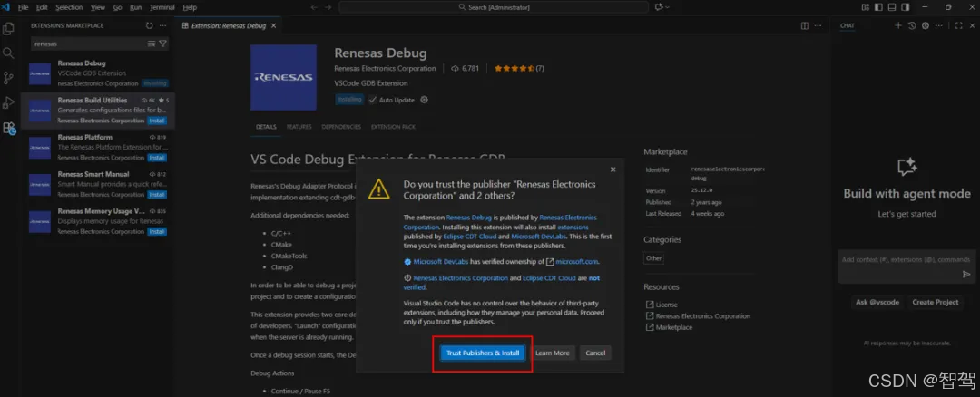Close the Extension: Renesas Debug tab
The image size is (980, 397).
click(x=273, y=25)
